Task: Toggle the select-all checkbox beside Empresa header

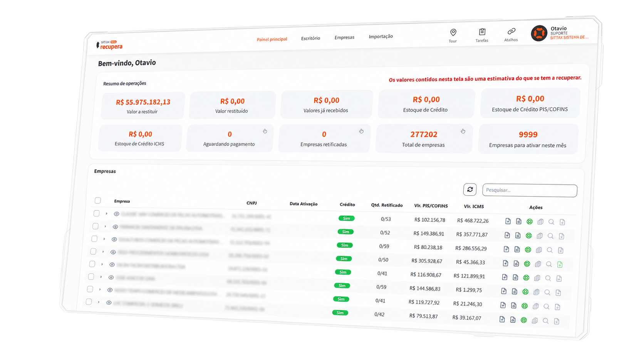Action: coord(98,200)
